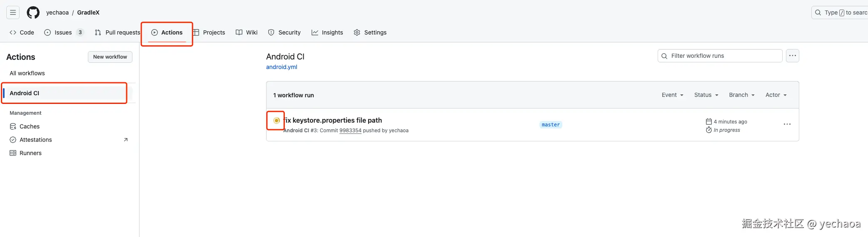Switch to the Issues tab

63,32
